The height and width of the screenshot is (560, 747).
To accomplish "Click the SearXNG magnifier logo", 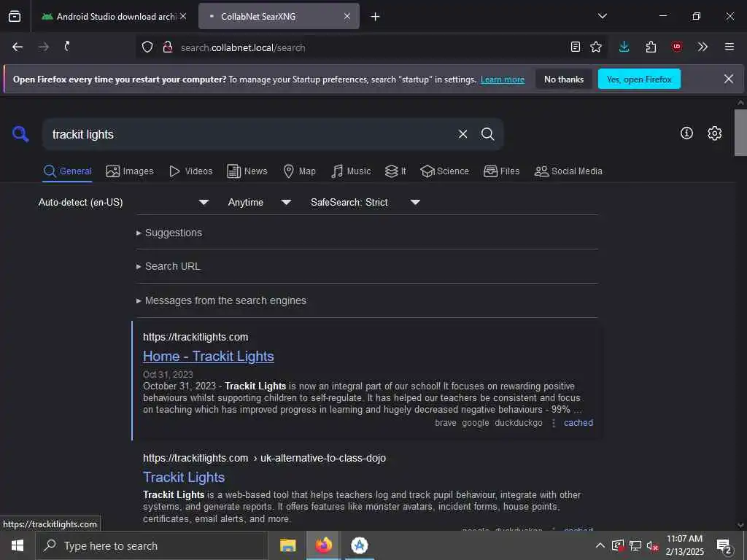I will click(20, 134).
